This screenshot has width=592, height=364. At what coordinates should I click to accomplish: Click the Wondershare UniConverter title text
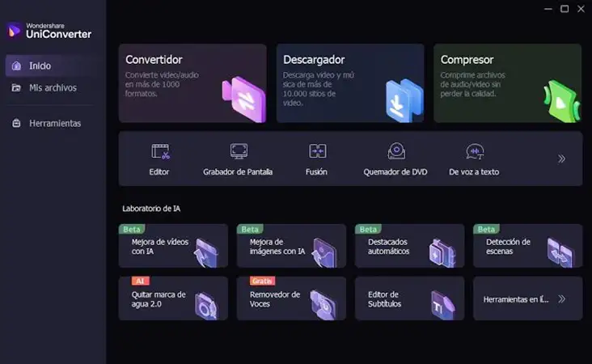[58, 31]
